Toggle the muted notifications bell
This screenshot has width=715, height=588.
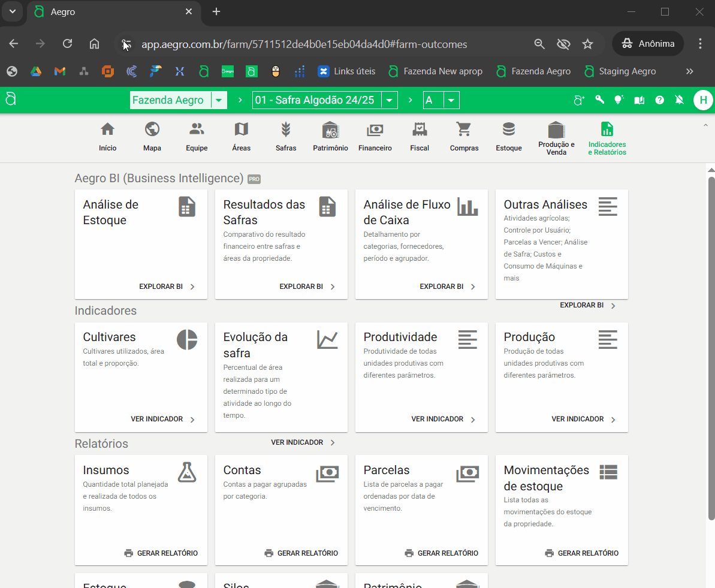(680, 100)
